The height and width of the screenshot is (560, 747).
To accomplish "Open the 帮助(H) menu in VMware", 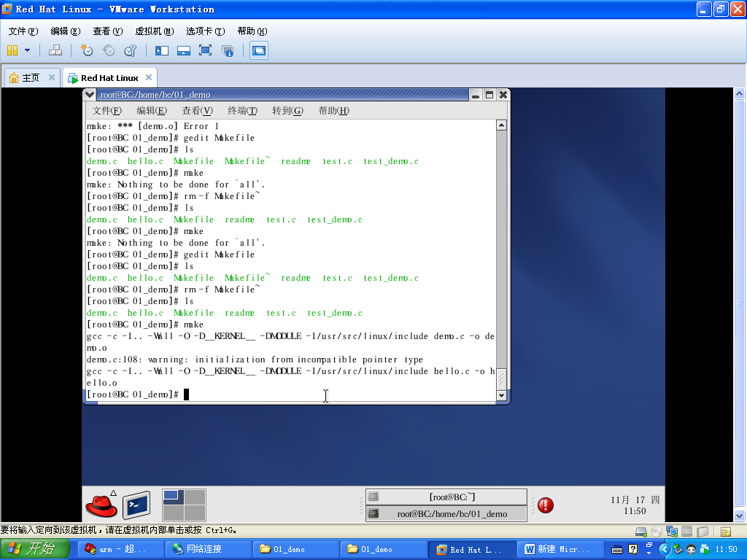I will pyautogui.click(x=252, y=31).
